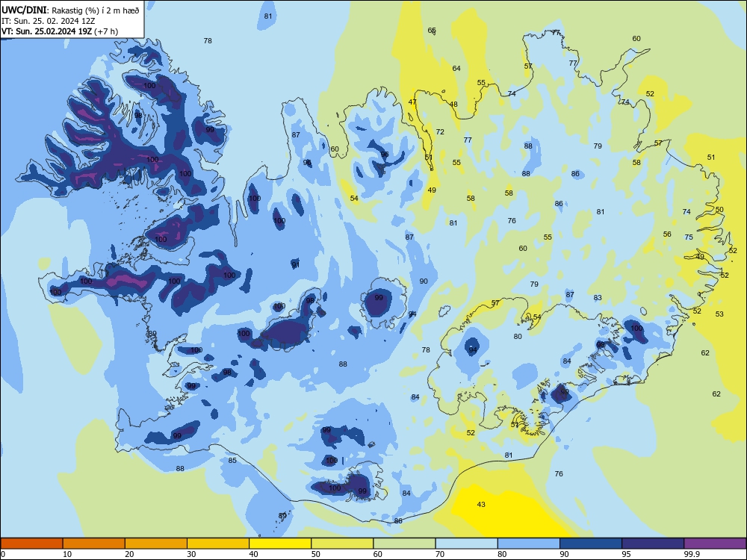
Task: Click the legend label 20
Action: click(x=129, y=554)
